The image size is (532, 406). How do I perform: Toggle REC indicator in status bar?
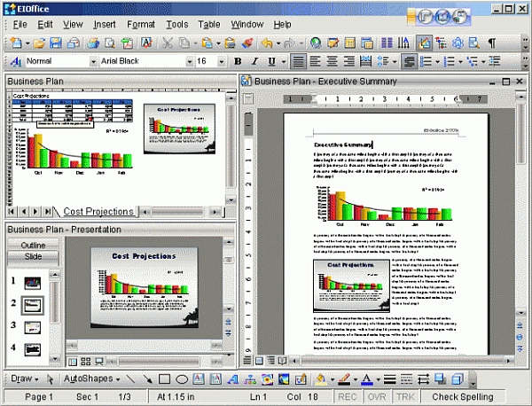[x=348, y=397]
